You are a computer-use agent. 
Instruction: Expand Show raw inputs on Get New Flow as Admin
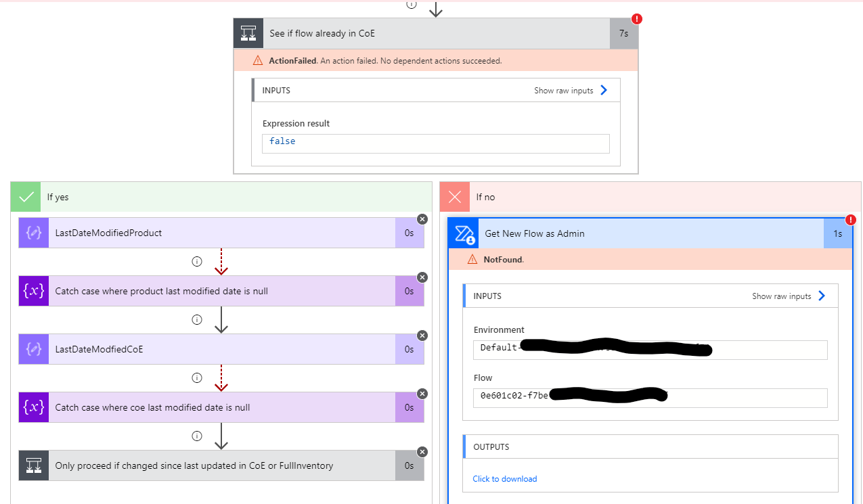click(x=783, y=296)
